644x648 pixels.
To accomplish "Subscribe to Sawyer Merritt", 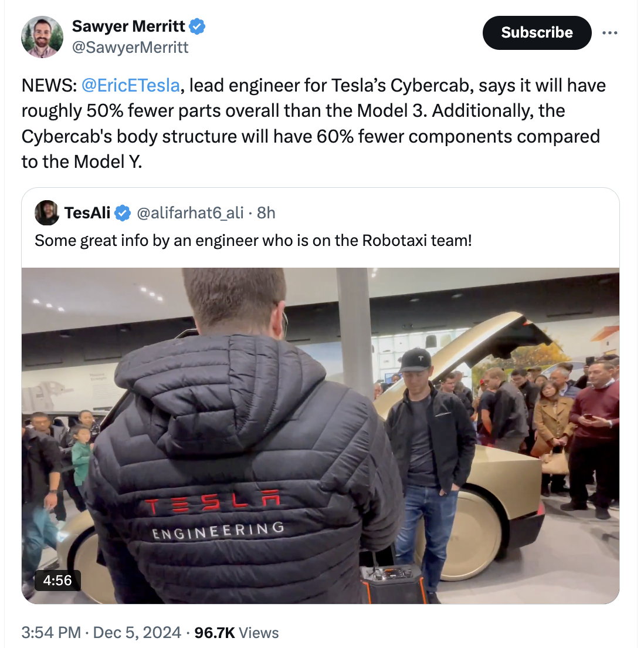I will point(537,33).
